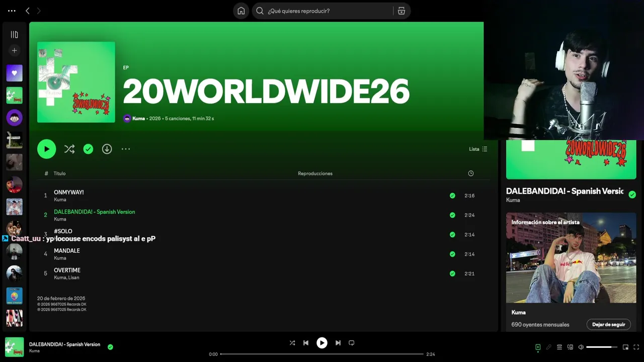
Task: Open the purple round artist avatar in sidebar
Action: (x=14, y=118)
